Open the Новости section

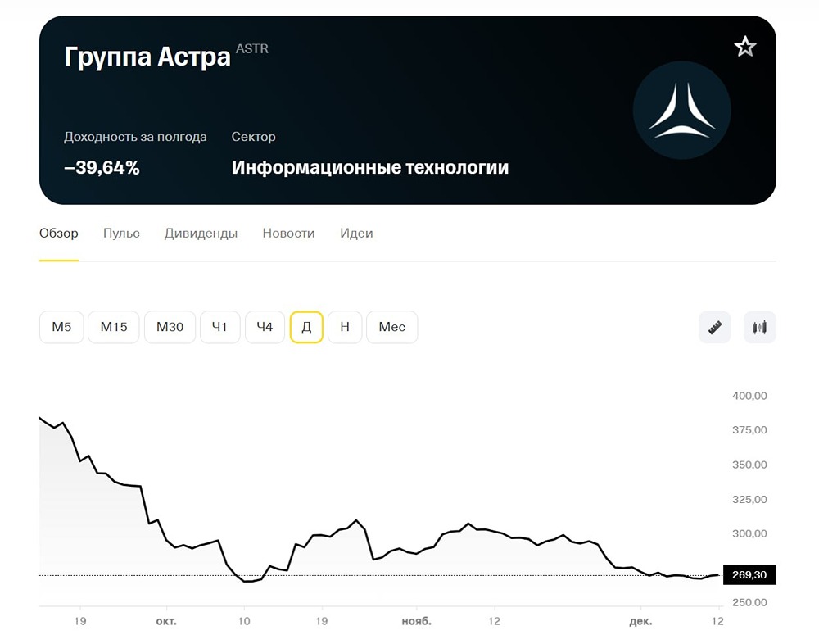(x=288, y=234)
